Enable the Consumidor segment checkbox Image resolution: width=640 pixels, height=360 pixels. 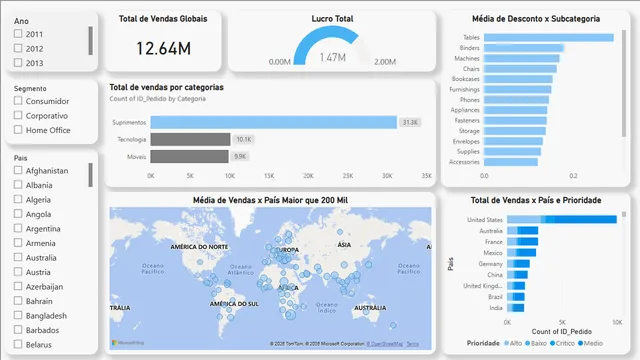[18, 100]
